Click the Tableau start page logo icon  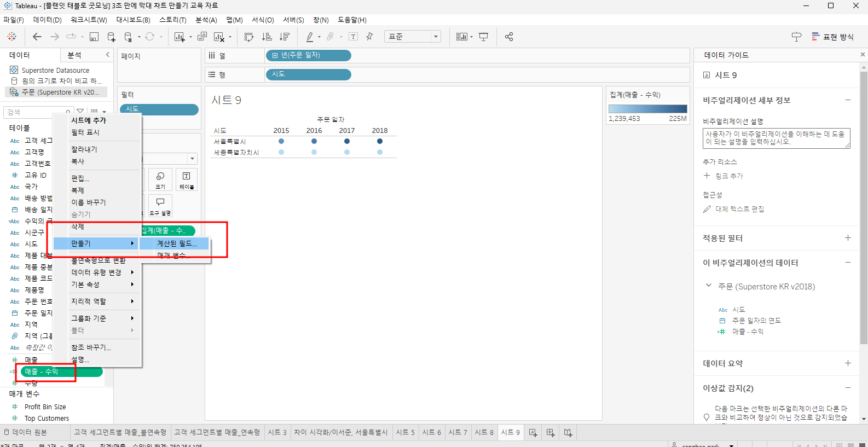[x=11, y=37]
